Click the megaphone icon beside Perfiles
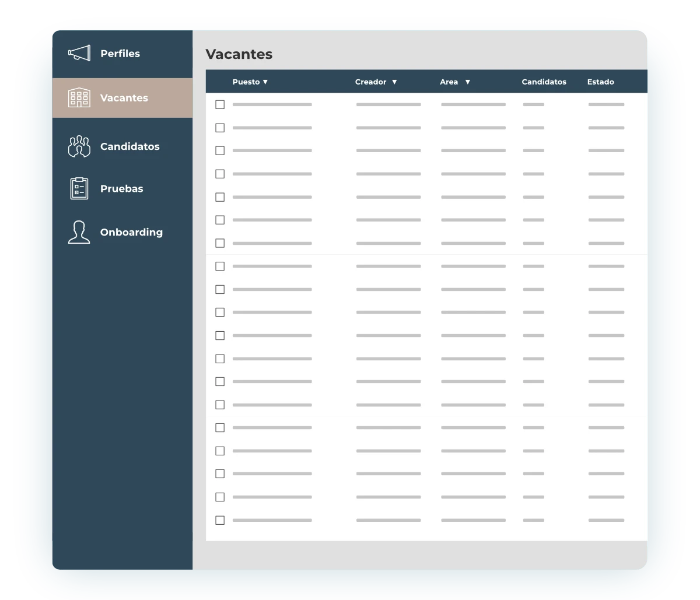Image resolution: width=700 pixels, height=600 pixels. point(79,53)
